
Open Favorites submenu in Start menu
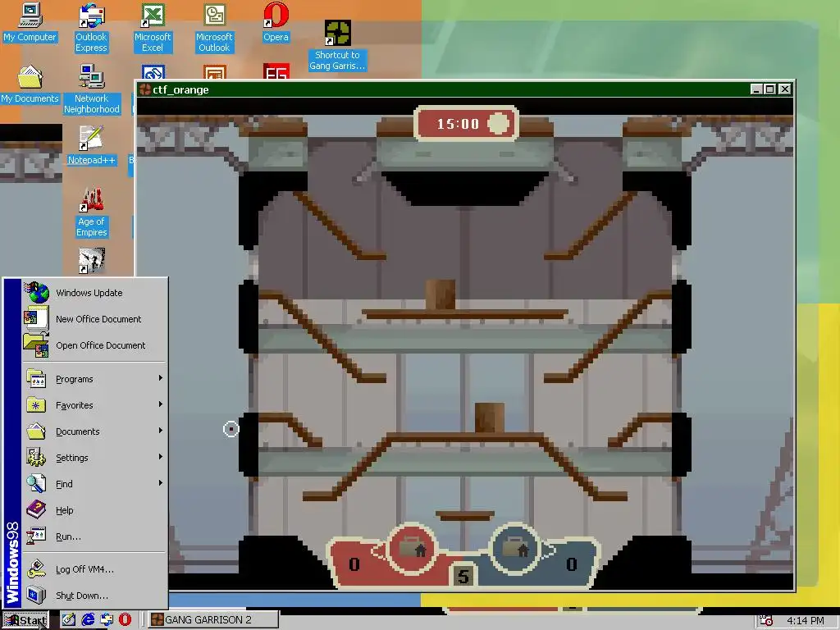[95, 405]
